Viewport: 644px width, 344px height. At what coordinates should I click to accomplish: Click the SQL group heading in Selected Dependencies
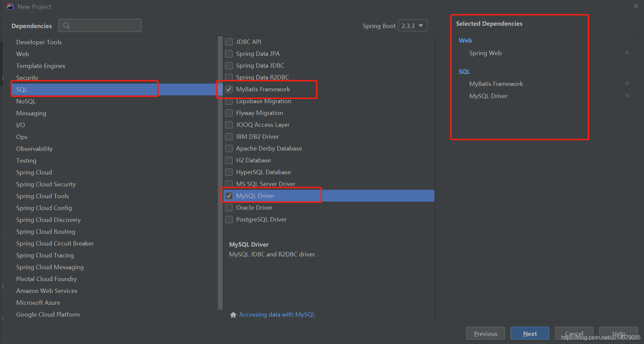pos(464,72)
